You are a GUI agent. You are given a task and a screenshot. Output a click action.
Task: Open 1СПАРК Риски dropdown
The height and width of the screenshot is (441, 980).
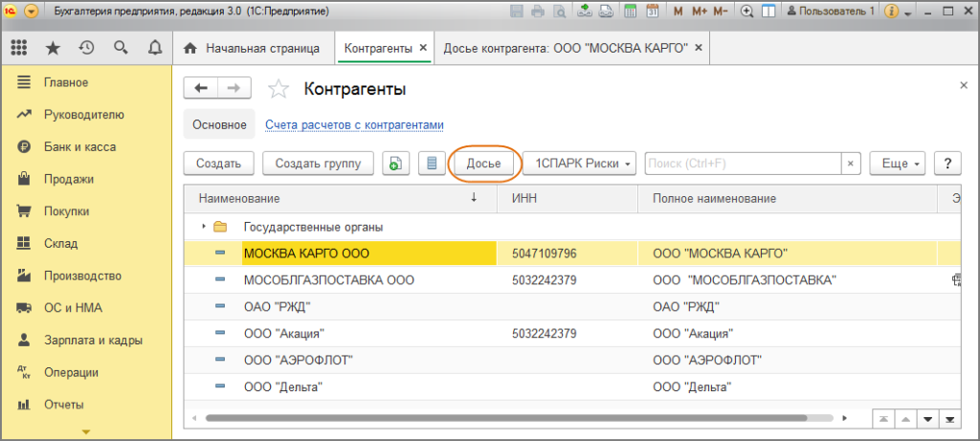tap(579, 164)
